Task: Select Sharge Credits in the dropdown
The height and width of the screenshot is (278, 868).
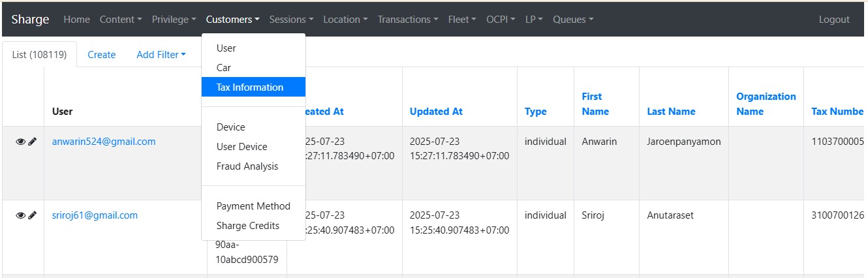Action: coord(248,226)
